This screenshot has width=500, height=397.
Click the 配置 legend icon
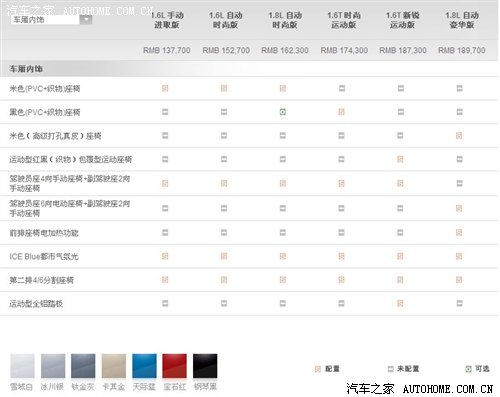pyautogui.click(x=318, y=369)
